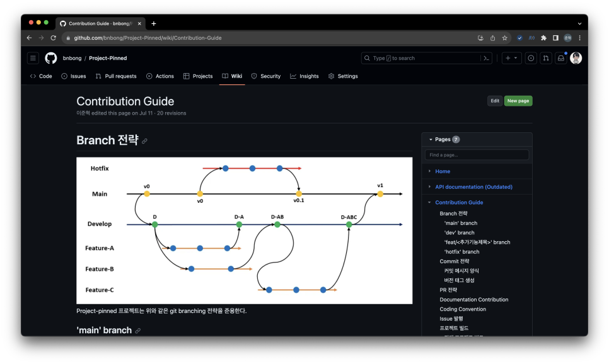Jump to 'hotfix' branch sidebar entry

point(461,252)
